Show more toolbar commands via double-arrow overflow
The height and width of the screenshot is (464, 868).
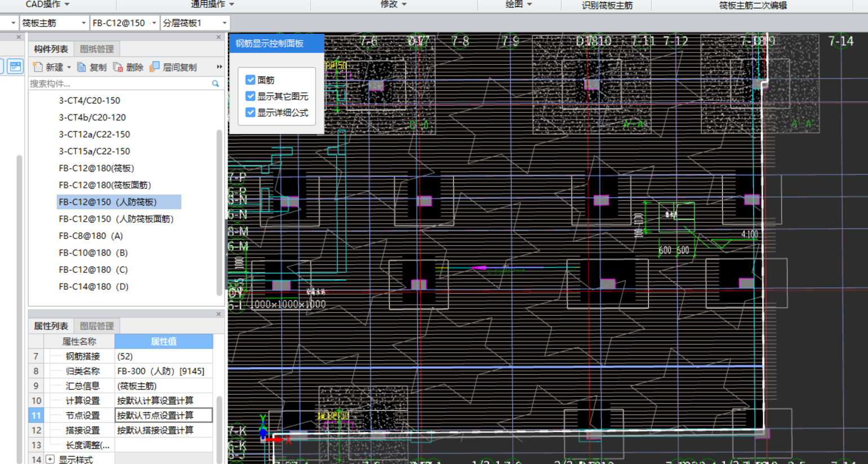pyautogui.click(x=219, y=67)
